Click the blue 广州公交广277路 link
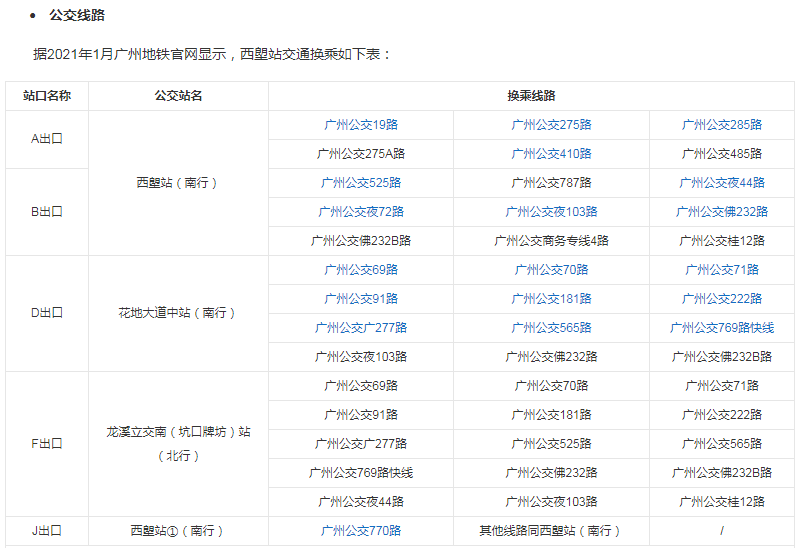Screen dimensions: 802x548 (x=360, y=328)
